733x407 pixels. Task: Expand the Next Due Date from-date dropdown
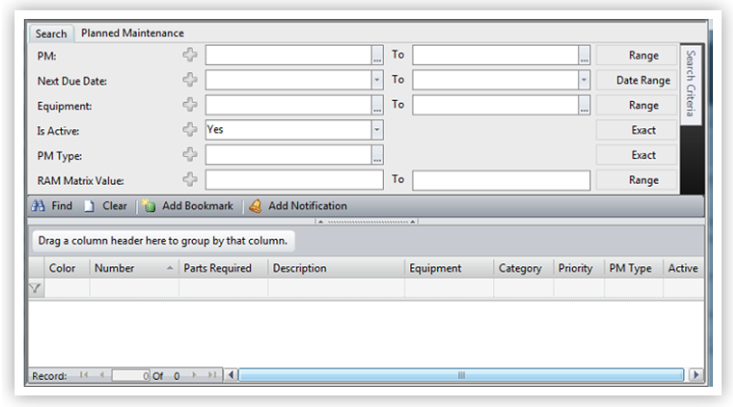click(377, 80)
